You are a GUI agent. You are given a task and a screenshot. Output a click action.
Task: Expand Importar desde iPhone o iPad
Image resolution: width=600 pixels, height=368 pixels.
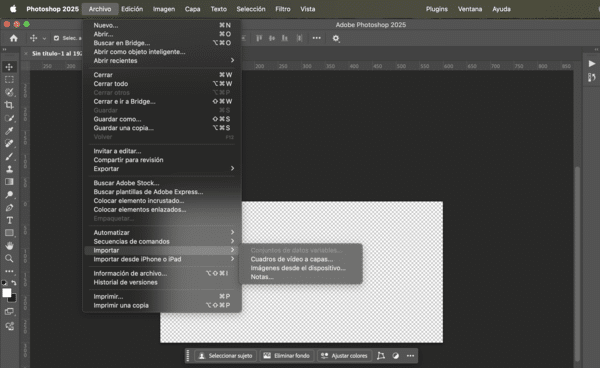[163, 259]
